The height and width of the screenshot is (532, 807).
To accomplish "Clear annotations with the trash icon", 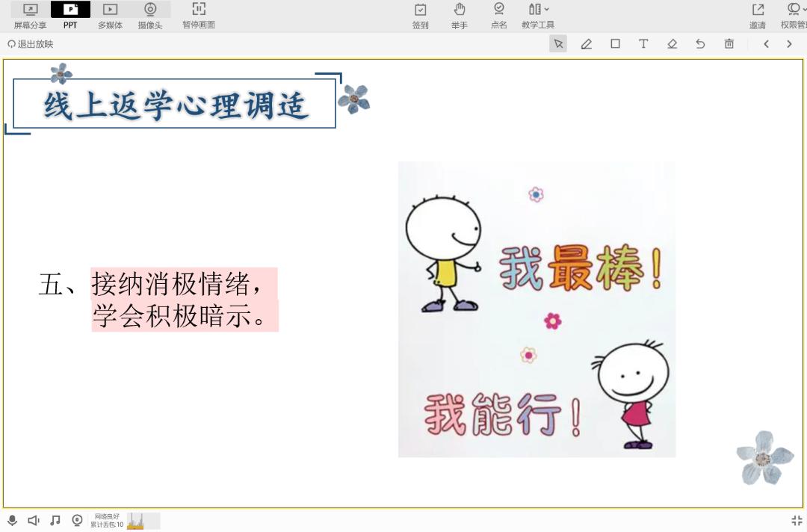I will click(x=729, y=44).
